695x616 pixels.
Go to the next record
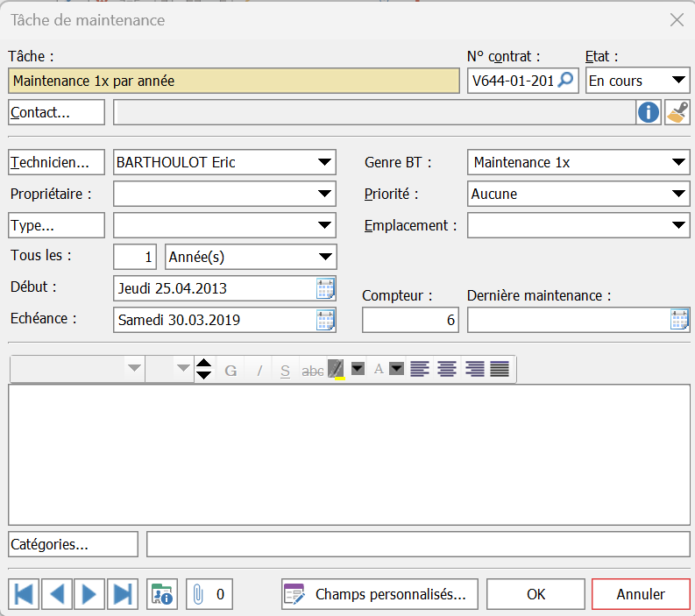[89, 594]
